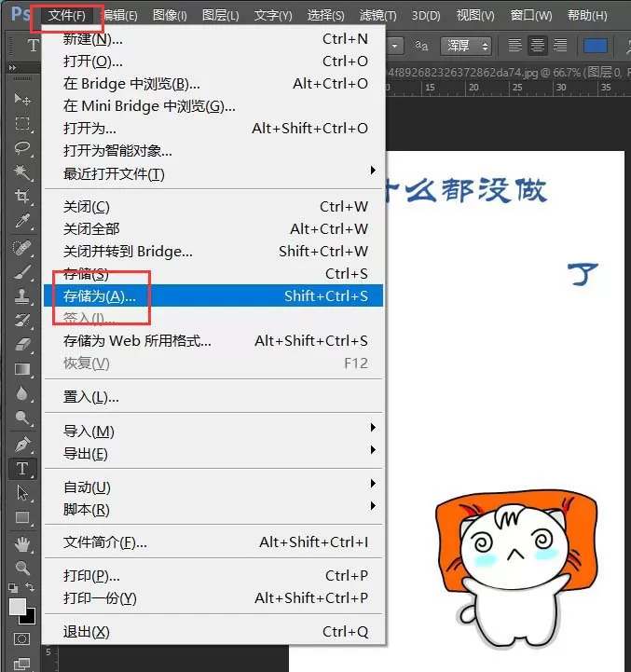Choose 打开为智能对象...
Screen dimensions: 631x672
[x=213, y=150]
